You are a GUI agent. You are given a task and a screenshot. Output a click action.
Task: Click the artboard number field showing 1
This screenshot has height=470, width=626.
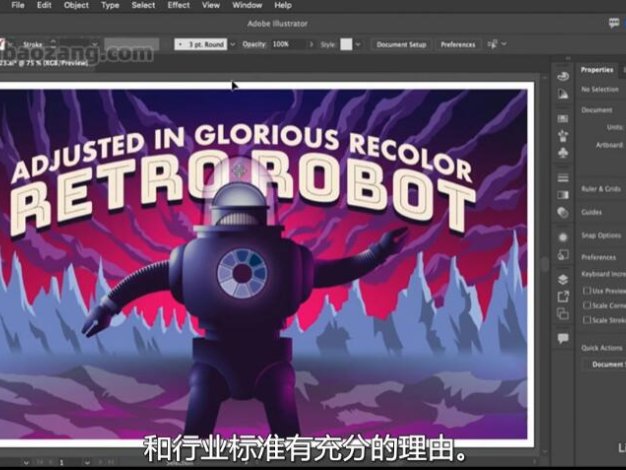69,462
